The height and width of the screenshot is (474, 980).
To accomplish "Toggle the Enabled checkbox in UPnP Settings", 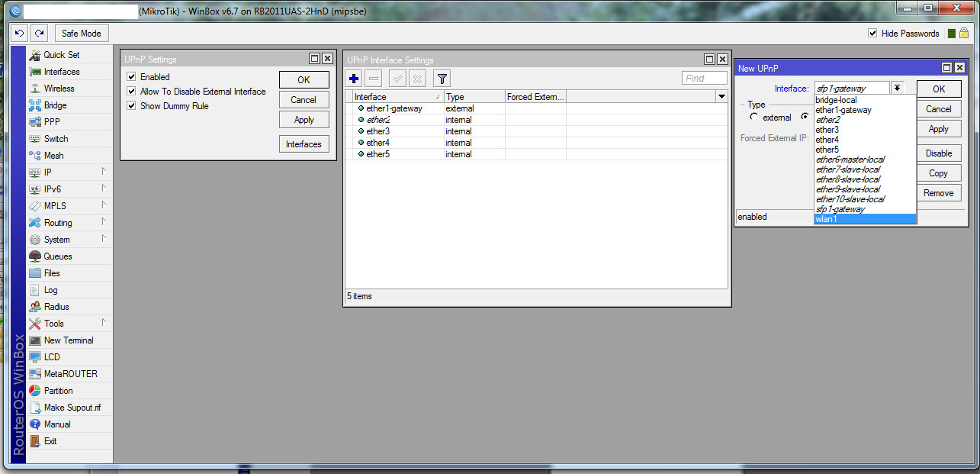I will [131, 77].
